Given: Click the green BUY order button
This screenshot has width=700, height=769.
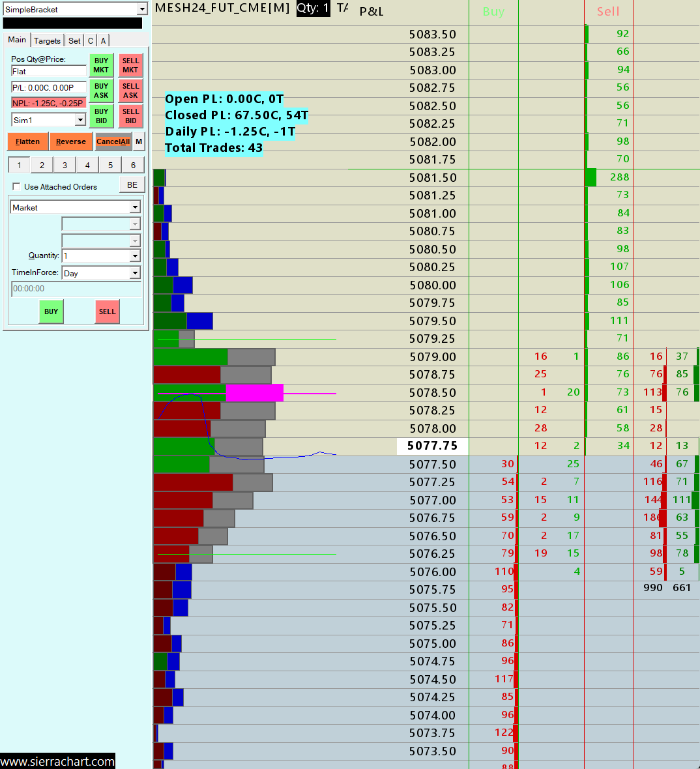Looking at the screenshot, I should 51,312.
